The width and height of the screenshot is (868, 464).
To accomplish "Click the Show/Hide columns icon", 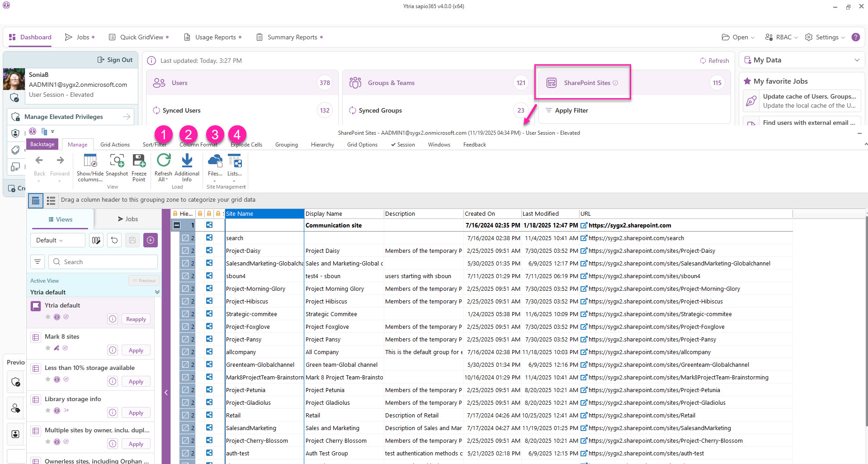I will click(x=90, y=161).
